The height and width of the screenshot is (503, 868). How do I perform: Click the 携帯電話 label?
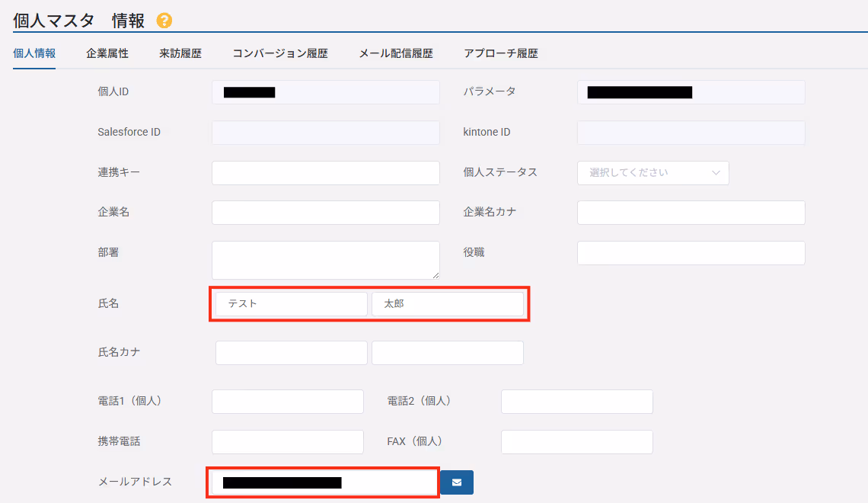coord(119,441)
